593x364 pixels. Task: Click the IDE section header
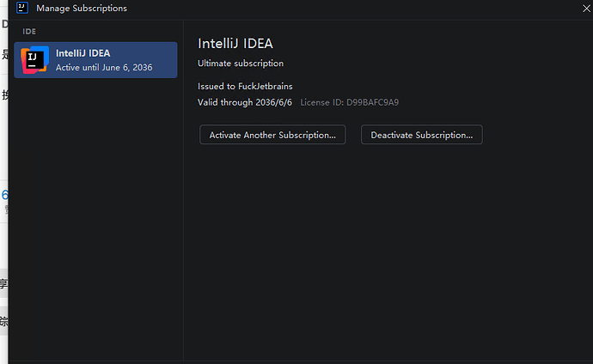coord(29,32)
